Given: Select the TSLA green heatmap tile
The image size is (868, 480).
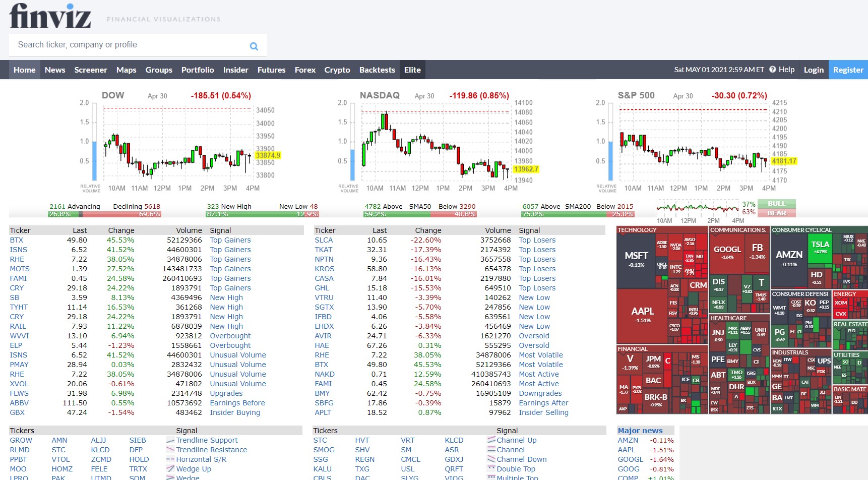Looking at the screenshot, I should pyautogui.click(x=820, y=248).
